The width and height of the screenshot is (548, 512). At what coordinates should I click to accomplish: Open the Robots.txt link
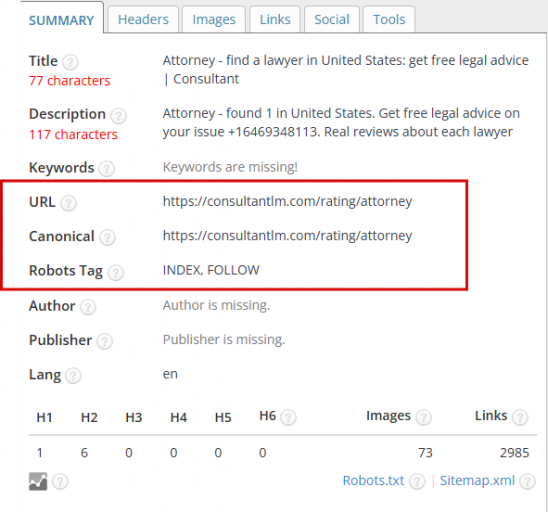click(373, 481)
